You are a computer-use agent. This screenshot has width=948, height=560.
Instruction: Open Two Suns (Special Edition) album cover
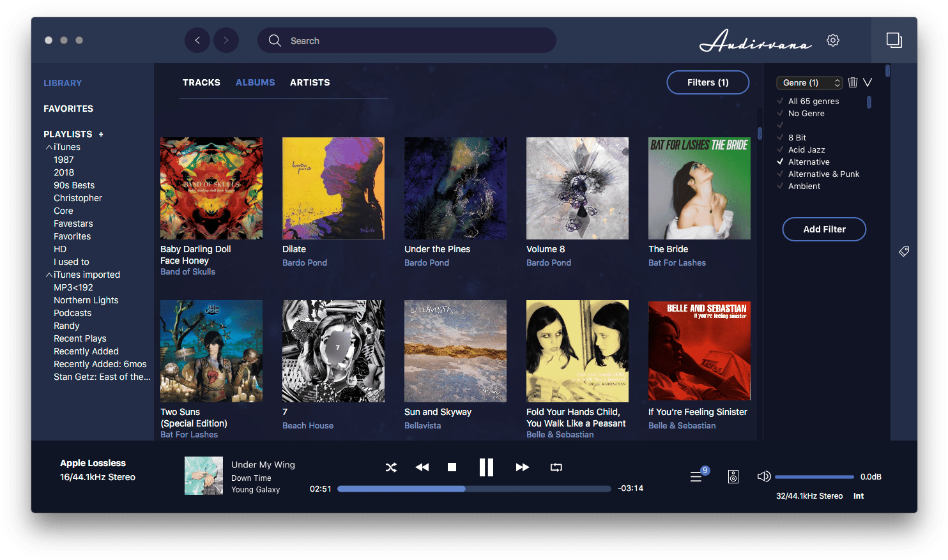[x=211, y=351]
